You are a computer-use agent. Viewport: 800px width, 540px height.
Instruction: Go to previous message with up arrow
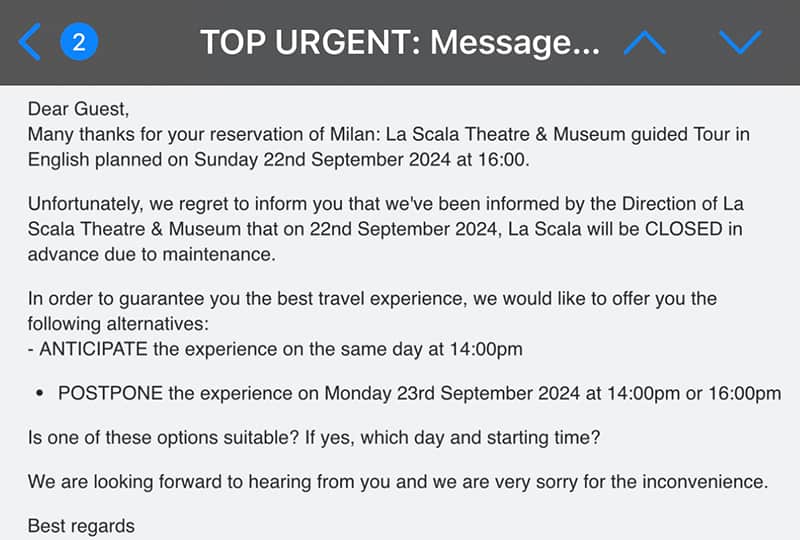coord(644,42)
